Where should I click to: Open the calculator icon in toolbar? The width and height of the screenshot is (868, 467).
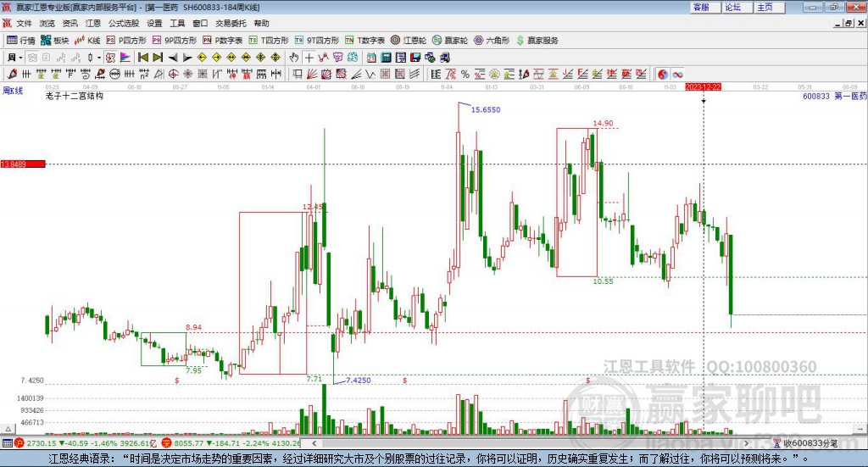(386, 58)
